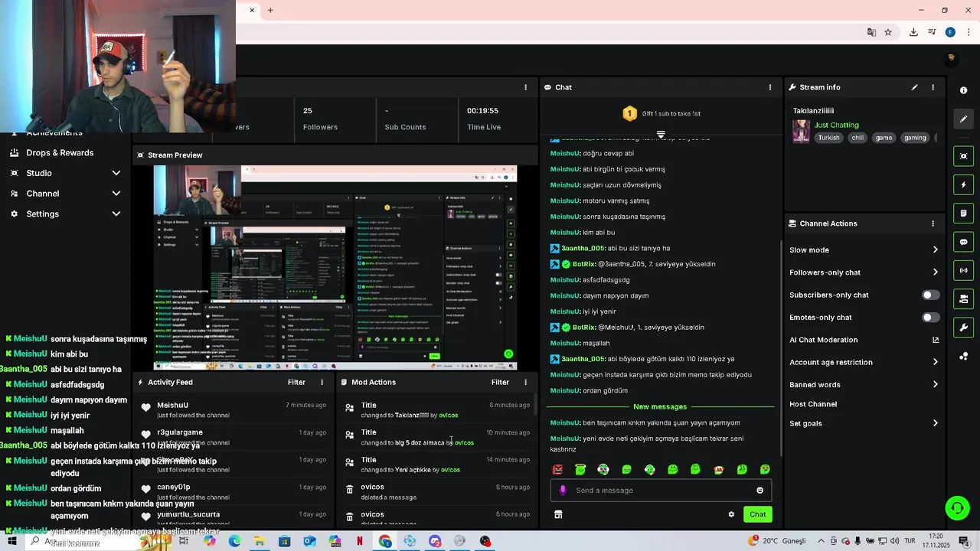Viewport: 980px width, 551px height.
Task: Open the green headset support button
Action: tap(956, 507)
